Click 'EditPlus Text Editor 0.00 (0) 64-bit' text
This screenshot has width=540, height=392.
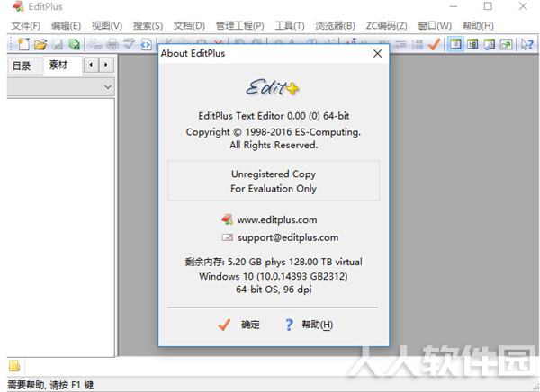pos(274,116)
